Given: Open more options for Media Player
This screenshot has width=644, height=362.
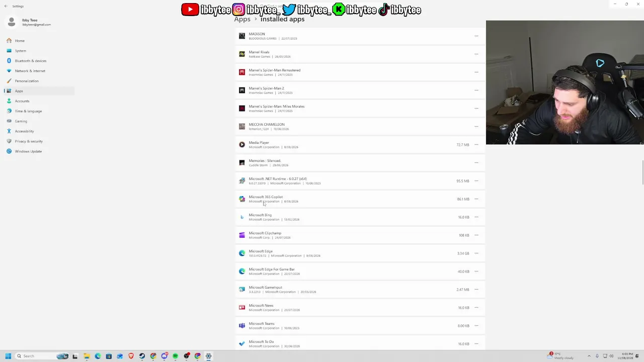Looking at the screenshot, I should 476,145.
